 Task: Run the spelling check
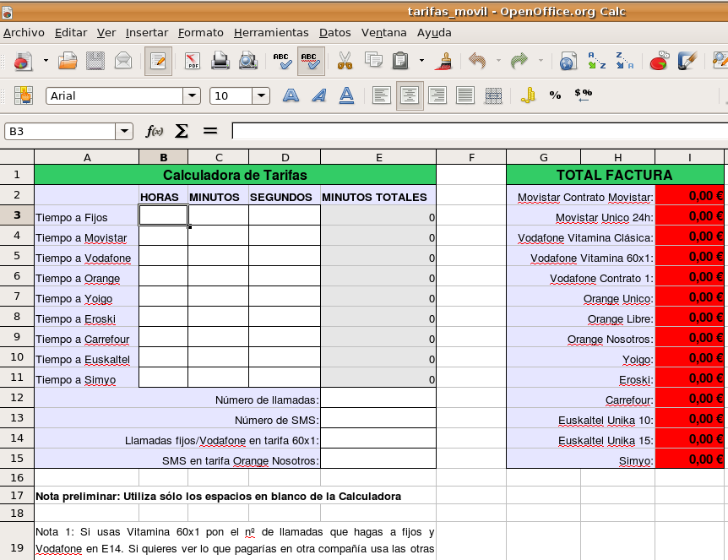[282, 61]
